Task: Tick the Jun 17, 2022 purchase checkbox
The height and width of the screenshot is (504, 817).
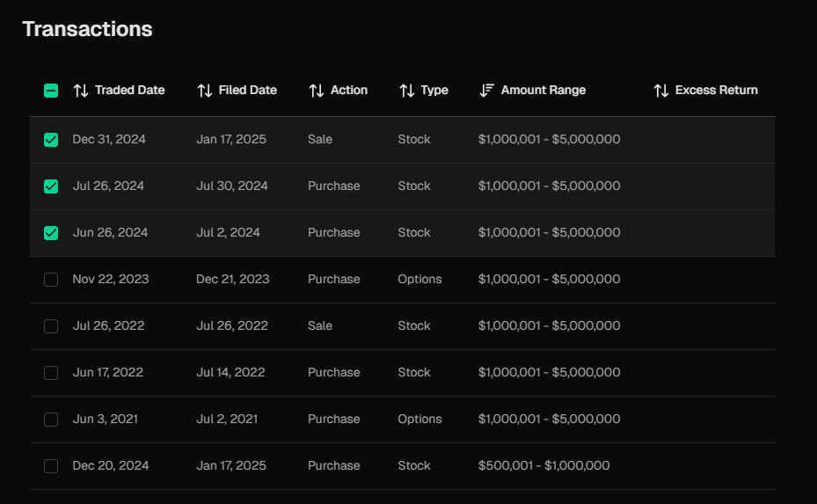Action: click(51, 373)
